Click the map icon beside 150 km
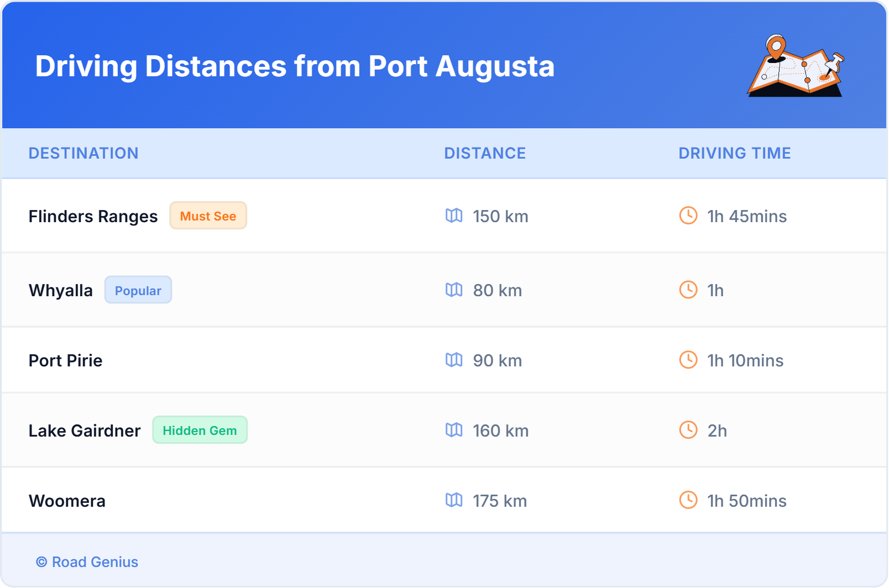Screen dimensions: 889x588 click(454, 216)
